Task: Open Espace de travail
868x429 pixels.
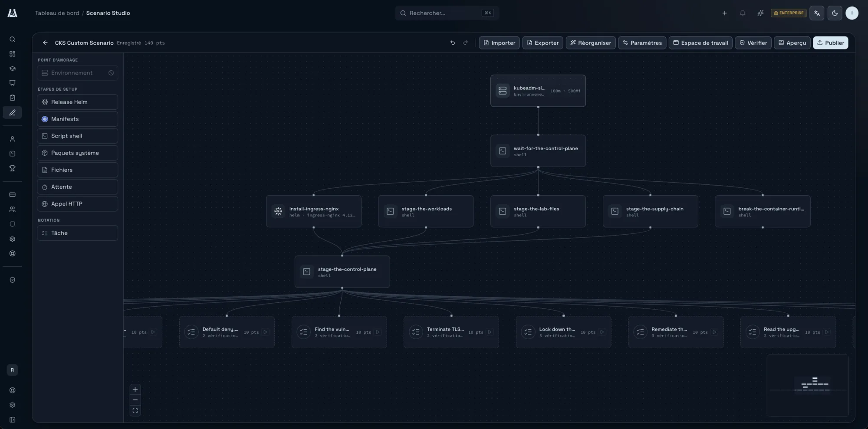Action: point(700,43)
